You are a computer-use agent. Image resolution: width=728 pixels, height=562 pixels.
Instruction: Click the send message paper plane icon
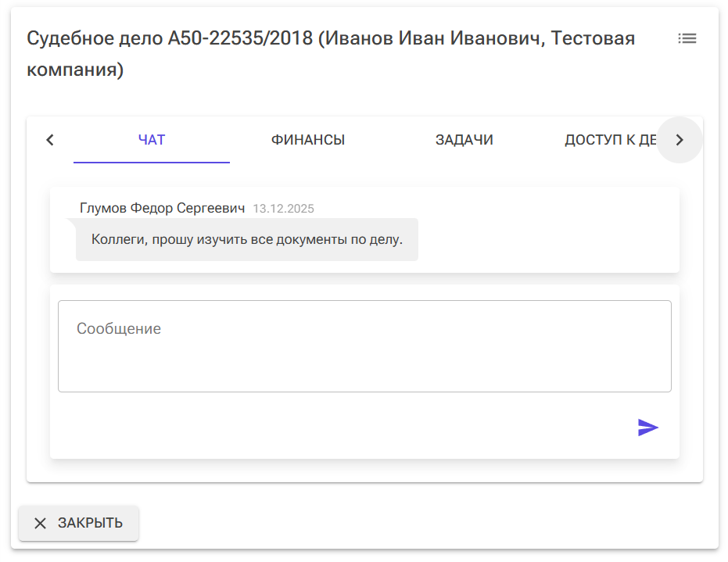(x=647, y=427)
